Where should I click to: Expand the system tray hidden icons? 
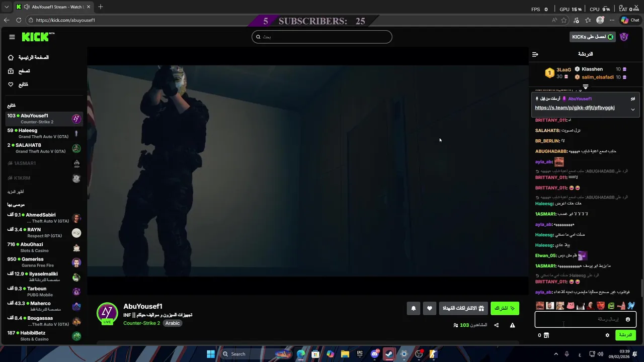[x=556, y=354]
